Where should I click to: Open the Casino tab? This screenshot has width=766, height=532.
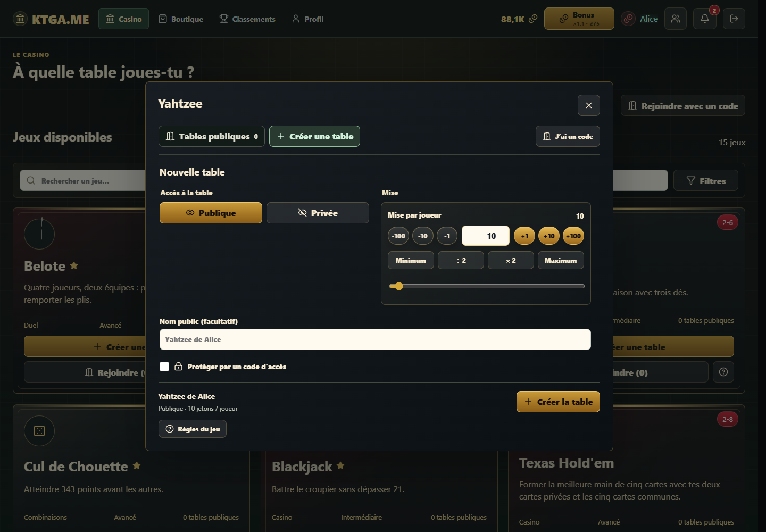click(x=123, y=19)
